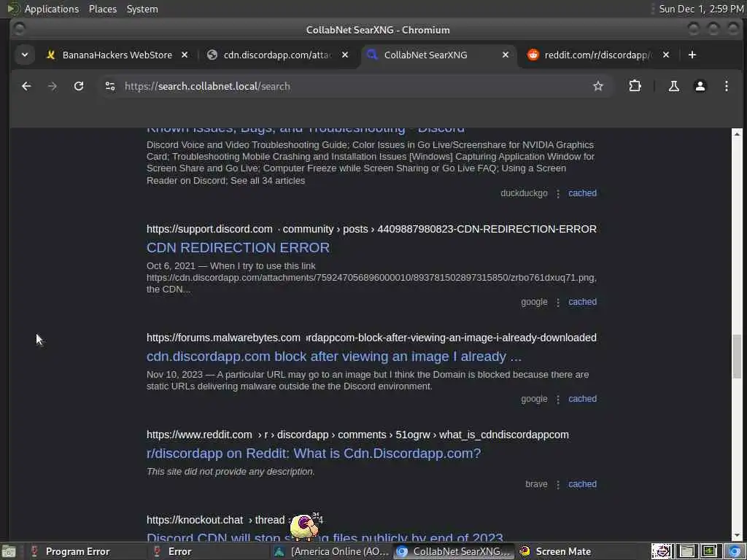Close the BananaHackers WebStore tab

tap(185, 55)
